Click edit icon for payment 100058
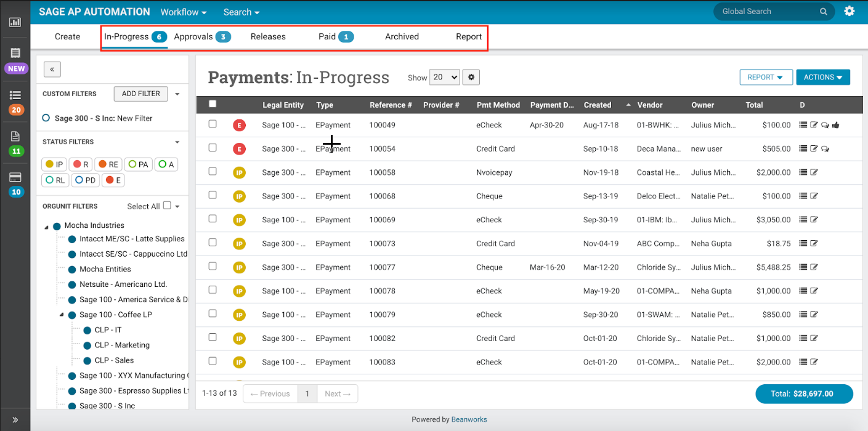The height and width of the screenshot is (431, 868). [x=814, y=173]
